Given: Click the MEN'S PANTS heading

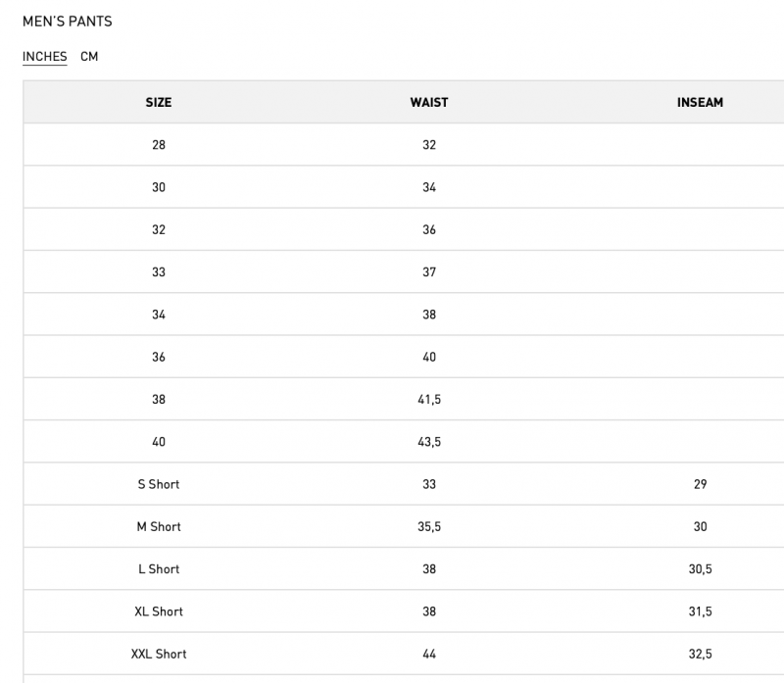Looking at the screenshot, I should pos(67,21).
